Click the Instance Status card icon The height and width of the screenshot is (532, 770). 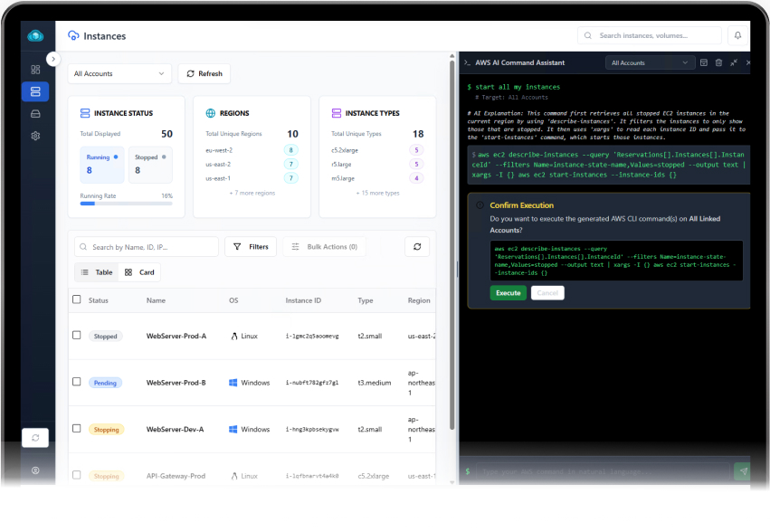tap(85, 113)
